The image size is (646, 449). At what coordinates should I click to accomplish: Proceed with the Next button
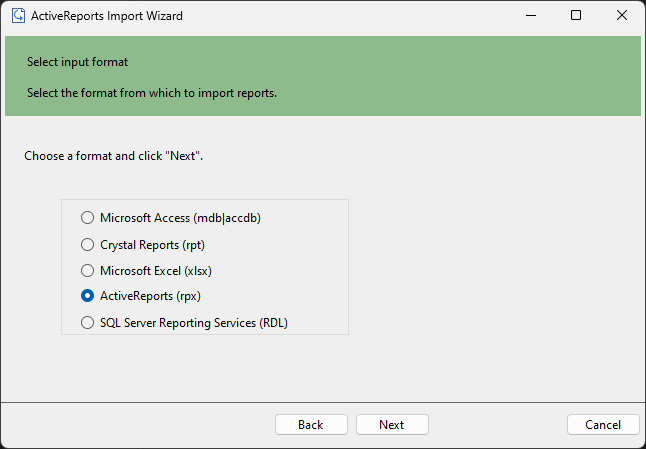coord(392,425)
